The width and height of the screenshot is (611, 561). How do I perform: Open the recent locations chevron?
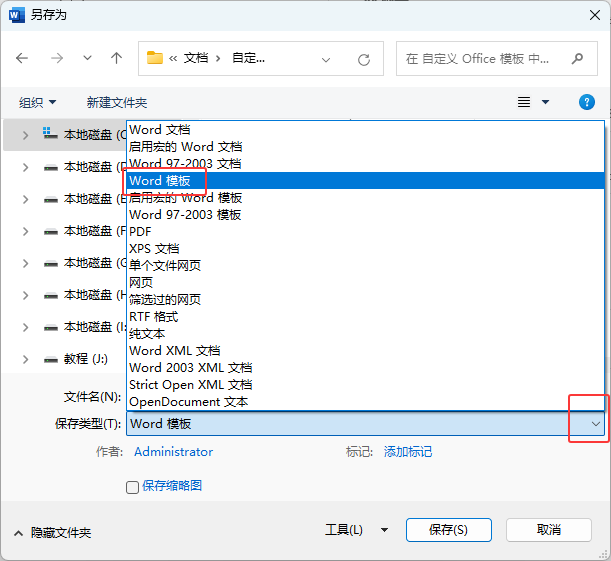pos(87,58)
